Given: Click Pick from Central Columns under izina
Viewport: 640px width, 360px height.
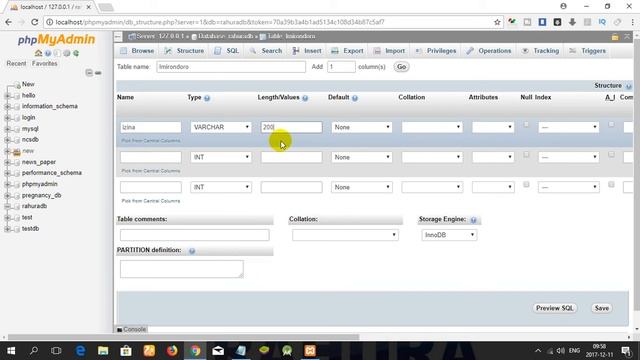Looking at the screenshot, I should coord(151,141).
